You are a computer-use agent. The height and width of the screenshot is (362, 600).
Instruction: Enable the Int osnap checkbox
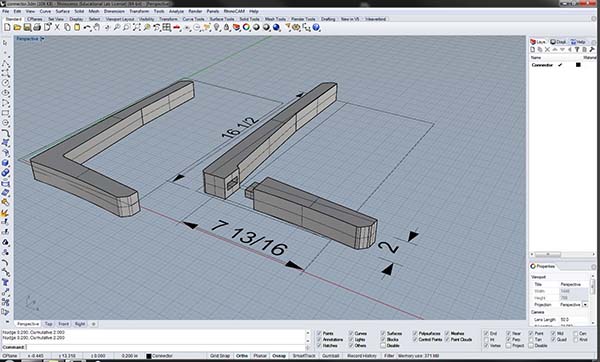coord(486,339)
